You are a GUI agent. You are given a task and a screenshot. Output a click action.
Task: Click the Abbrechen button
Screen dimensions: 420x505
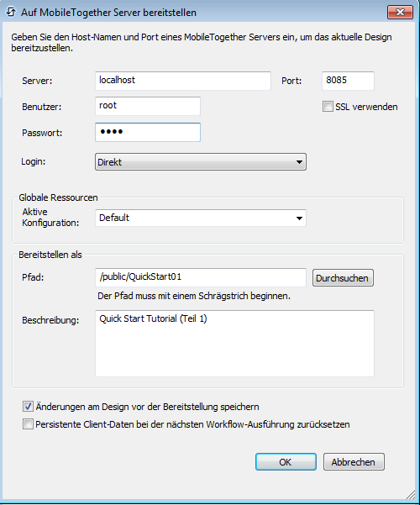pos(354,462)
